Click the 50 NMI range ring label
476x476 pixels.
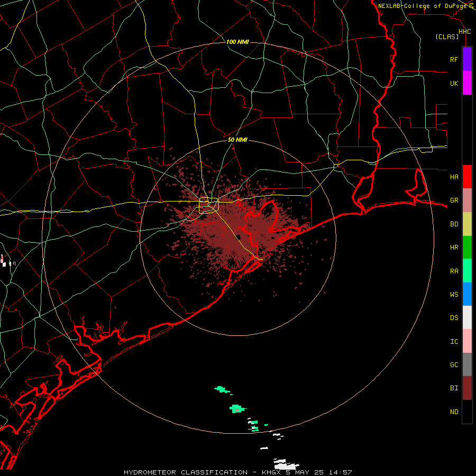click(237, 140)
